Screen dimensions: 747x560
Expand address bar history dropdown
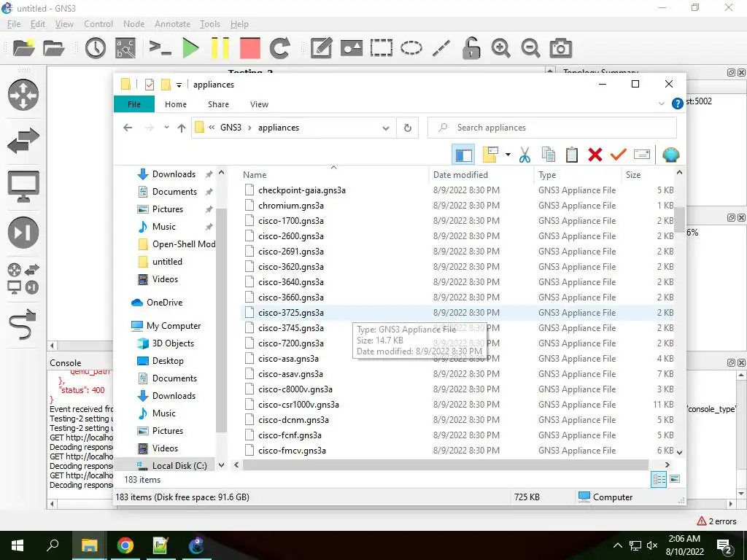(386, 128)
